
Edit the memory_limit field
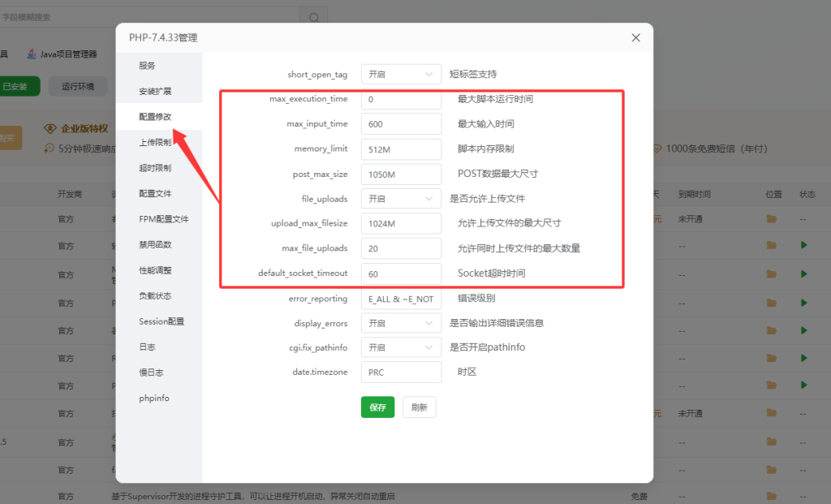(401, 149)
